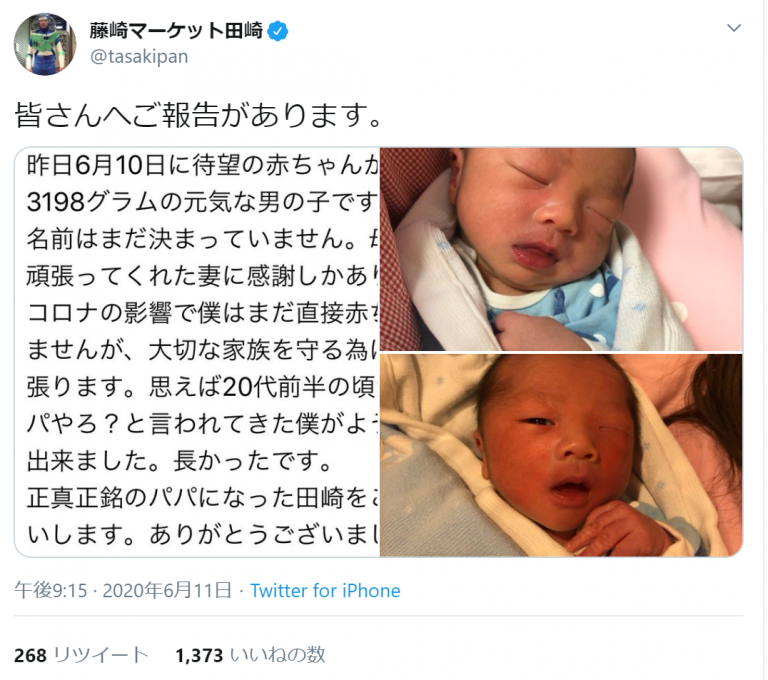This screenshot has width=768, height=680.
Task: Open the Twitter for iPhone source link
Action: click(325, 591)
